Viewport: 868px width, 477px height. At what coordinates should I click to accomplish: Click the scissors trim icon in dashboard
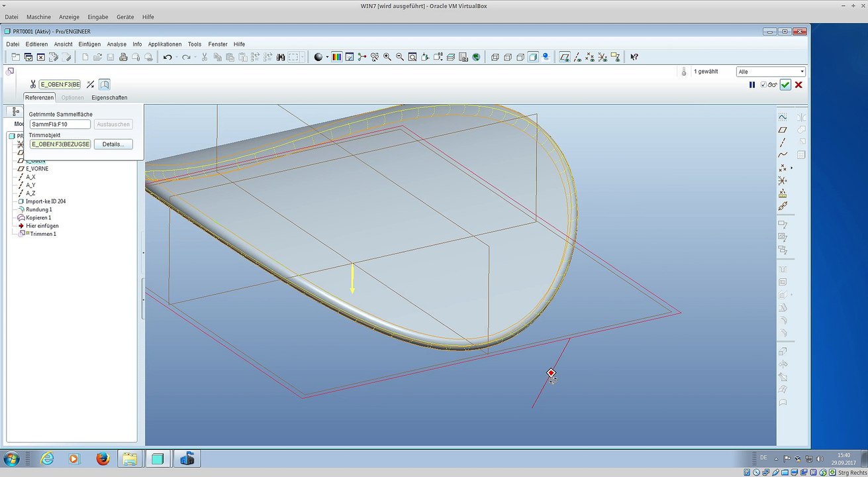click(32, 84)
